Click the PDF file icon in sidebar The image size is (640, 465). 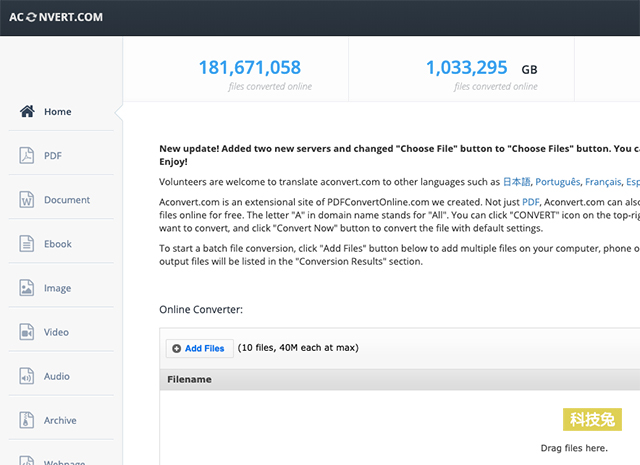(27, 155)
